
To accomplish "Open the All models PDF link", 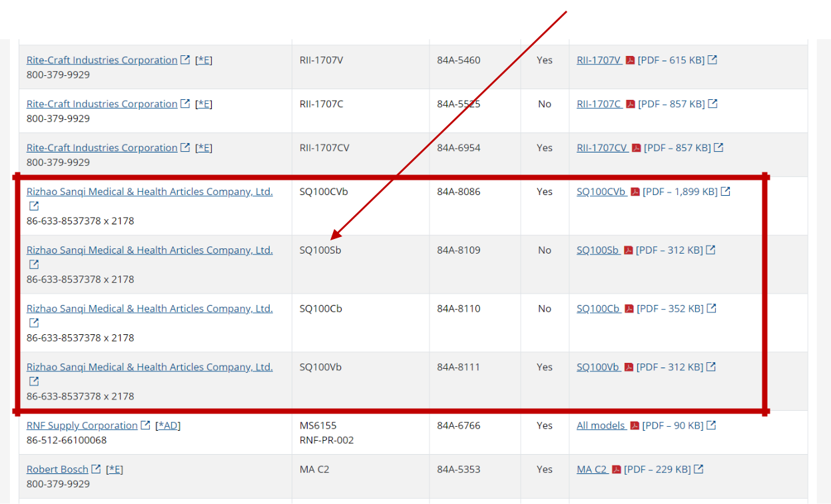I will tap(601, 425).
